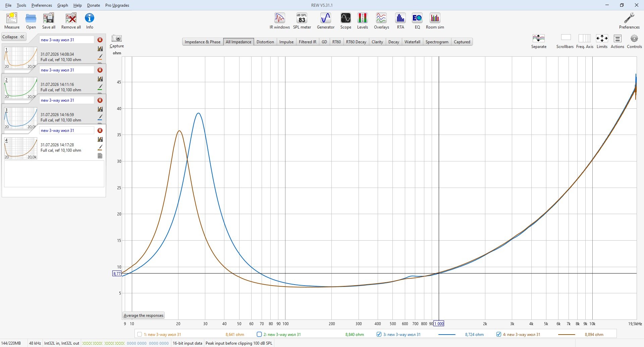Open the signal Generator
644x347 pixels.
tap(326, 20)
